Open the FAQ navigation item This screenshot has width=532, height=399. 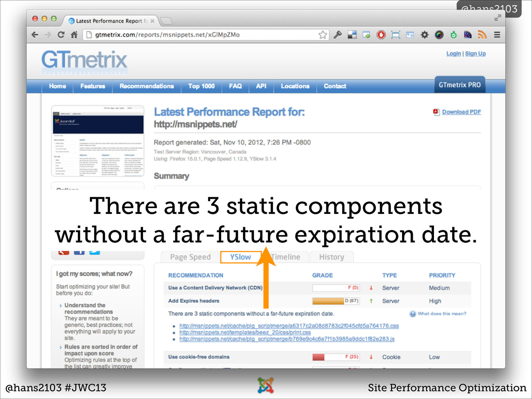[x=235, y=86]
